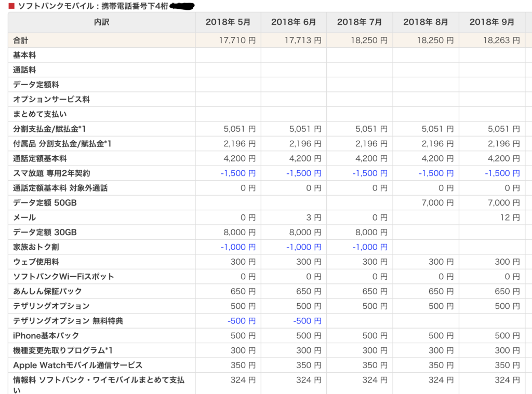The height and width of the screenshot is (394, 532).
Task: Click the オプションサービス料 row label
Action: point(51,99)
